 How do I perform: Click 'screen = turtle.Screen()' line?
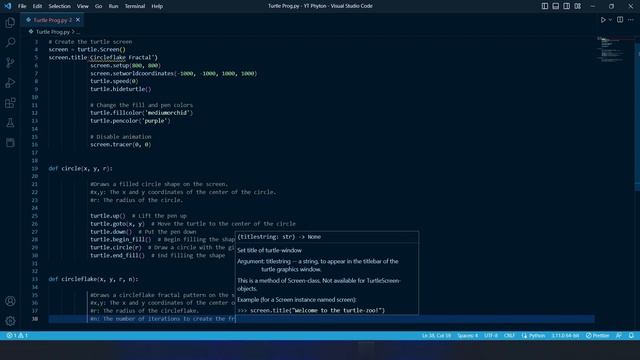point(87,49)
